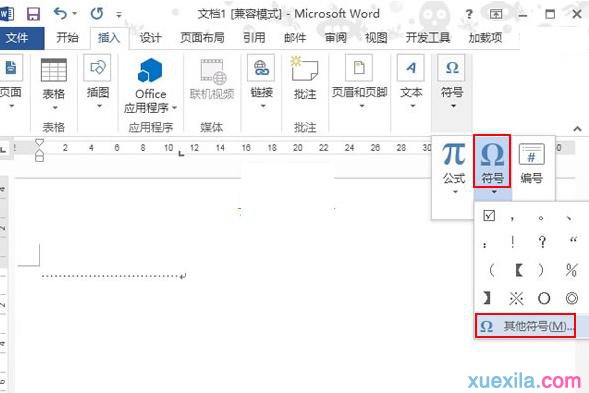Open the 页面 pages group icon
The height and width of the screenshot is (393, 589).
point(11,68)
